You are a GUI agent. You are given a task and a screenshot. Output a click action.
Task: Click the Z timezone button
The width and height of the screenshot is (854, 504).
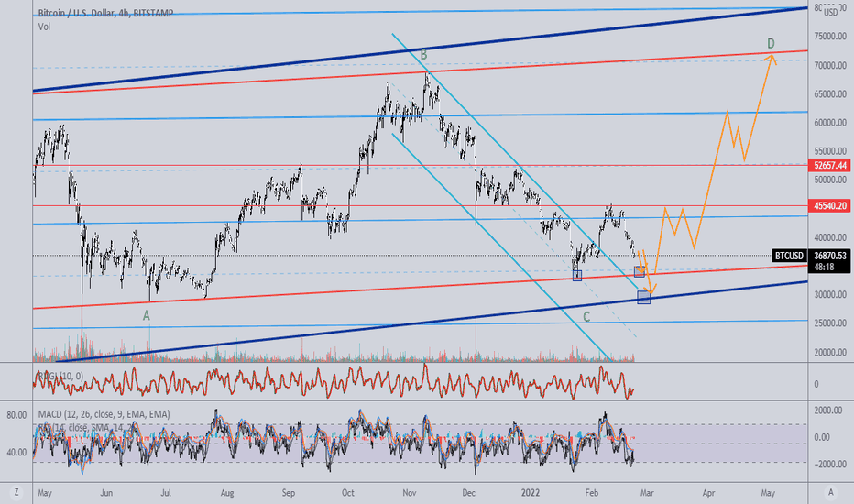[x=16, y=493]
